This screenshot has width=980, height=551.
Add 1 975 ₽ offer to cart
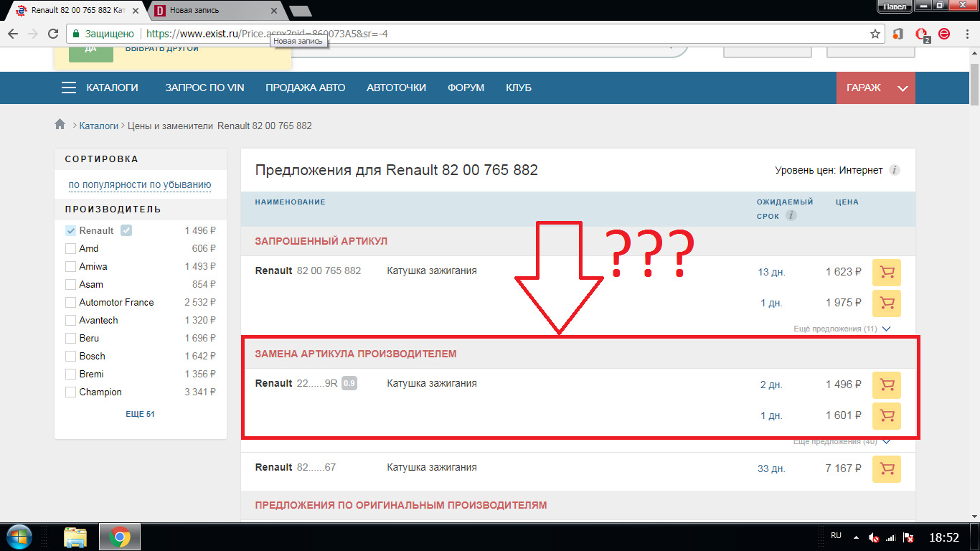point(887,303)
